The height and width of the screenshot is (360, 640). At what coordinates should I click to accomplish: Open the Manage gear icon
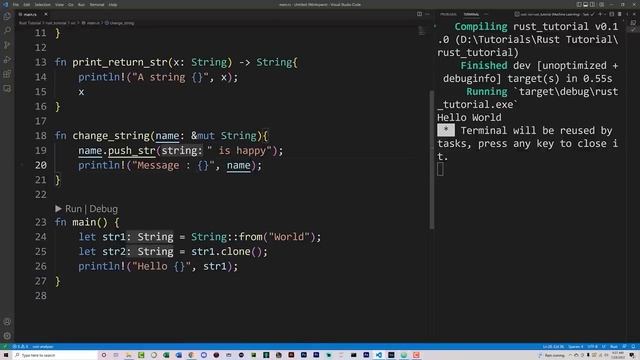pyautogui.click(x=7, y=336)
